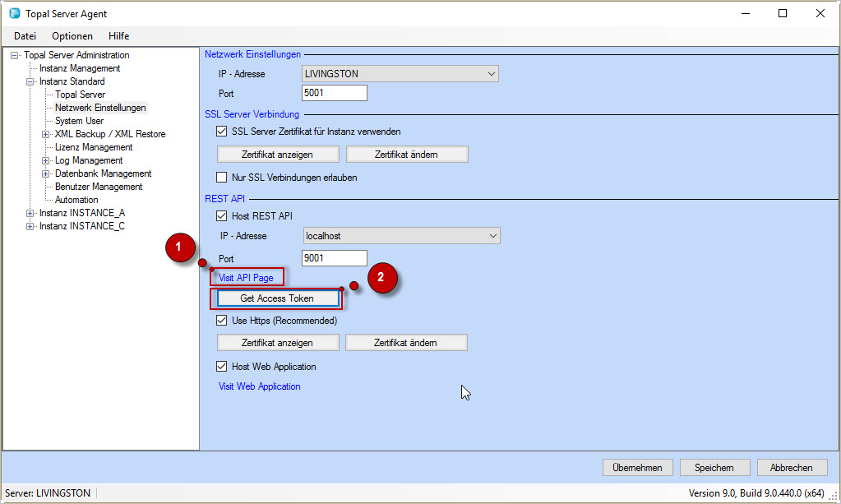The height and width of the screenshot is (504, 841).
Task: Click the Topal Server Agent title bar icon
Action: coord(14,13)
